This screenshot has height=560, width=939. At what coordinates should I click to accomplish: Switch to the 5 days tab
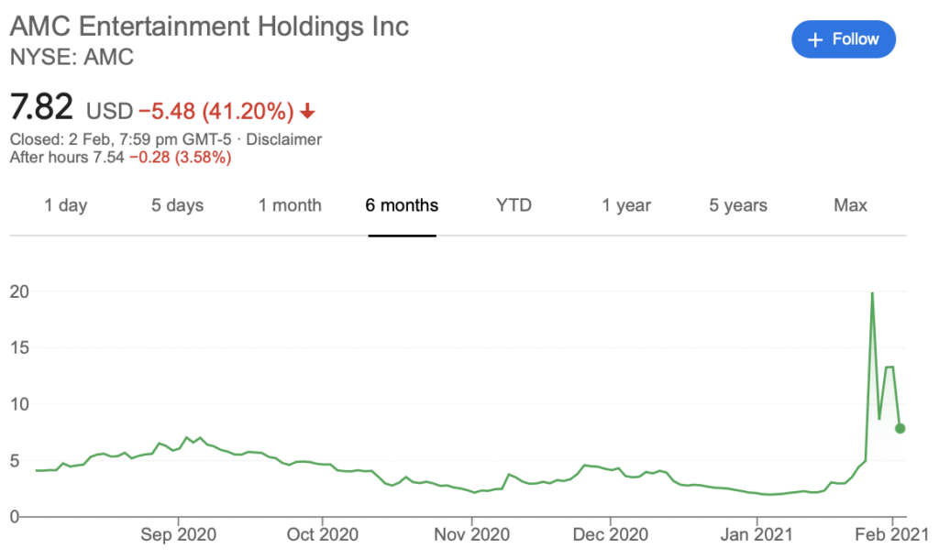tap(177, 205)
